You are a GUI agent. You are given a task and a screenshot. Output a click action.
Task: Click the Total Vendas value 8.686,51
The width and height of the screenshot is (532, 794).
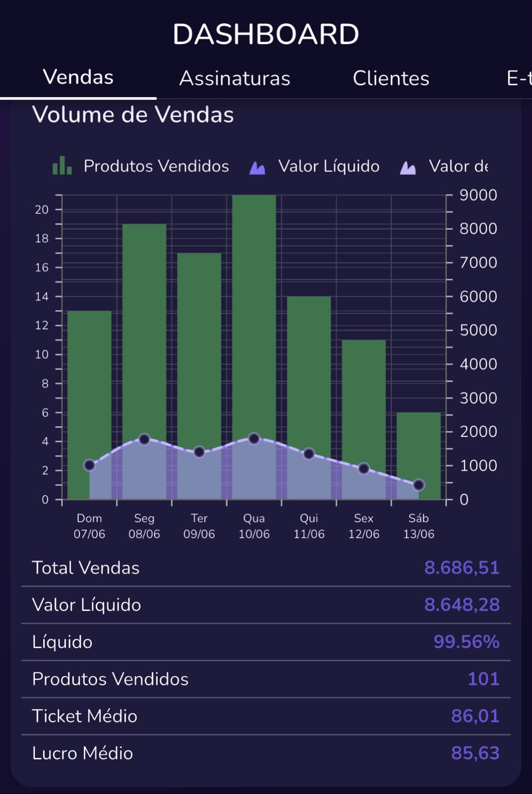coord(462,568)
